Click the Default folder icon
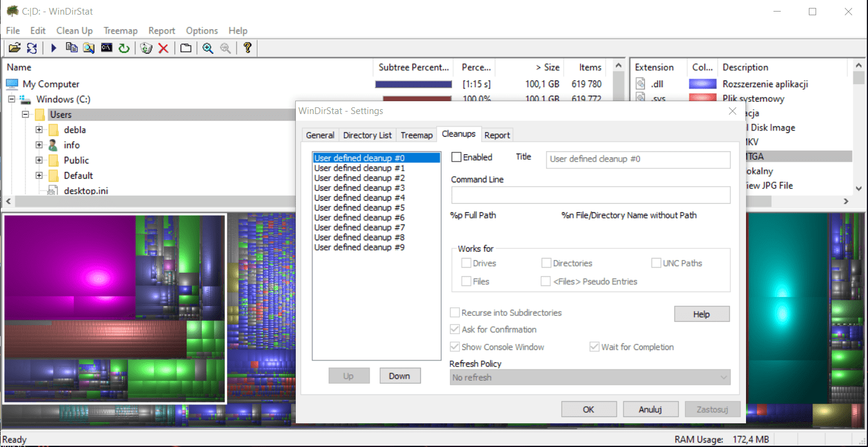The width and height of the screenshot is (868, 447). [x=53, y=176]
